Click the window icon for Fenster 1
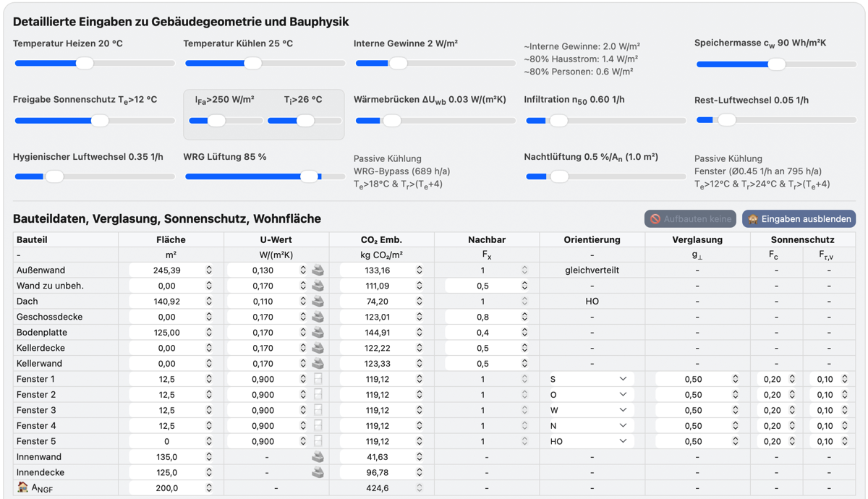Viewport: 868px width, 499px height. point(318,379)
